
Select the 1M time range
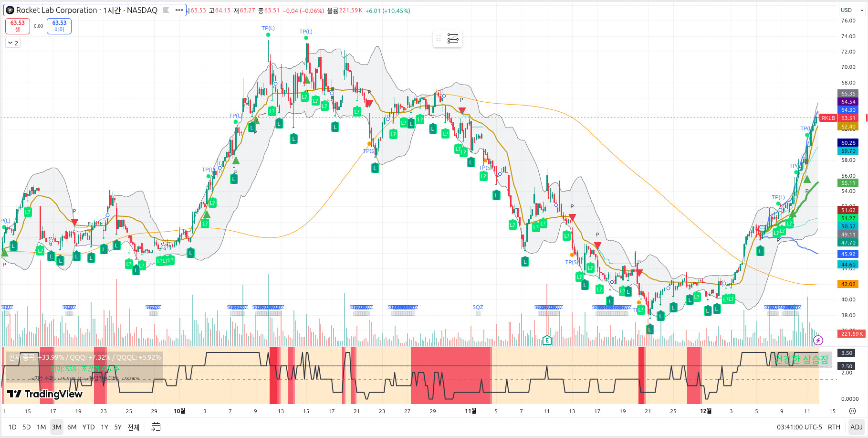[x=42, y=427]
